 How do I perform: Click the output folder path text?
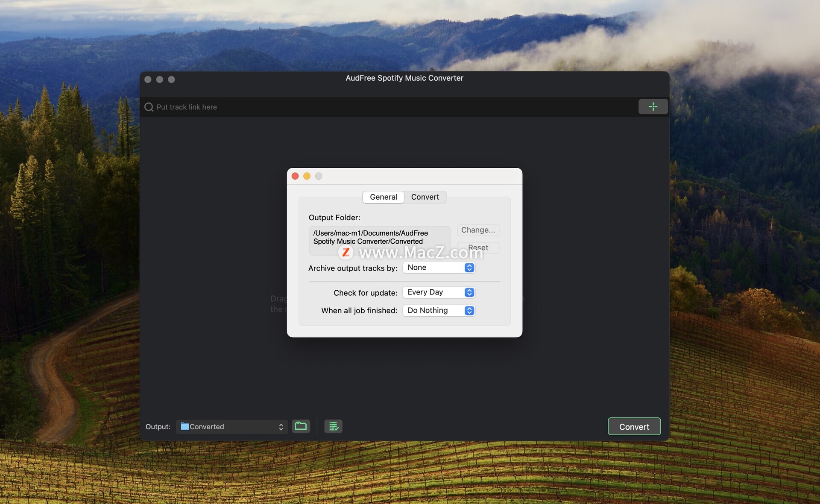point(371,237)
